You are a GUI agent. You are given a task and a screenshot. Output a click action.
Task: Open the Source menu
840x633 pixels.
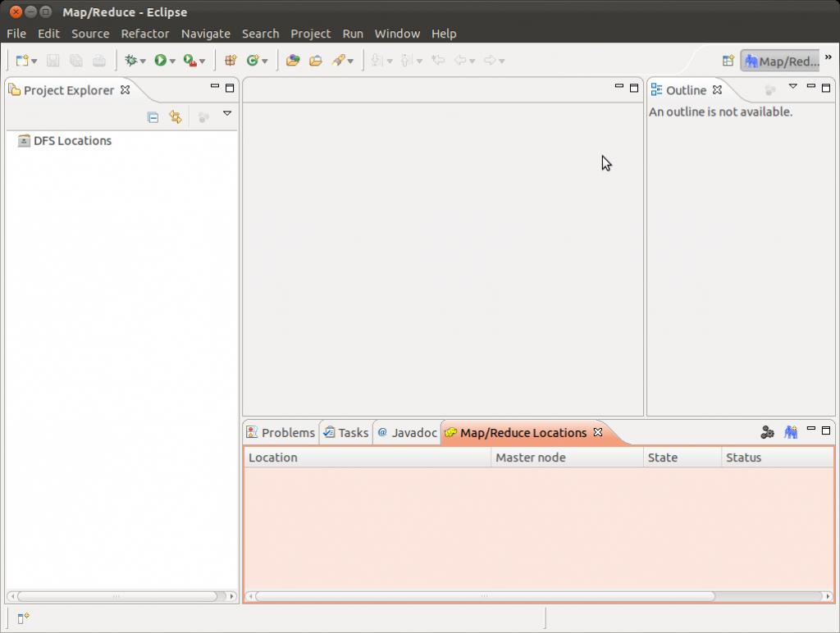tap(90, 34)
